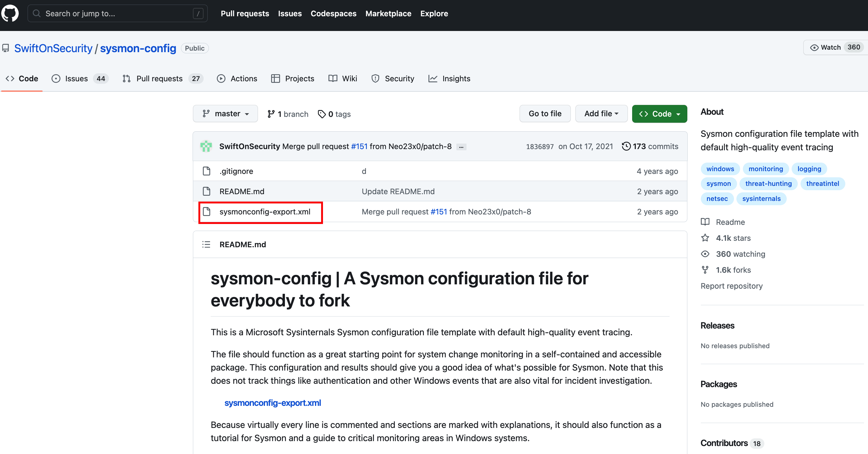Click the SwiftOnSecurity avatar in commit row
This screenshot has height=454, width=868.
click(206, 146)
